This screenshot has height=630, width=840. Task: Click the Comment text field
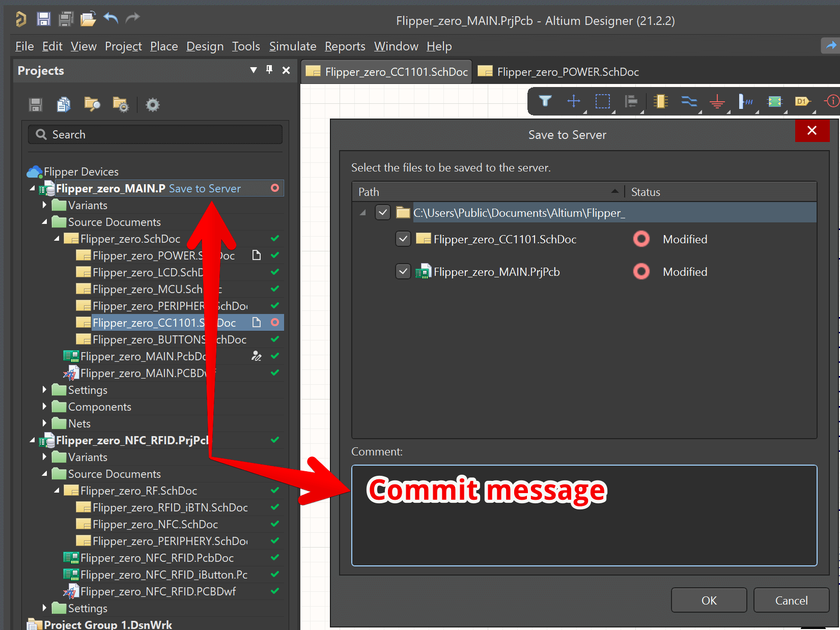(x=584, y=515)
